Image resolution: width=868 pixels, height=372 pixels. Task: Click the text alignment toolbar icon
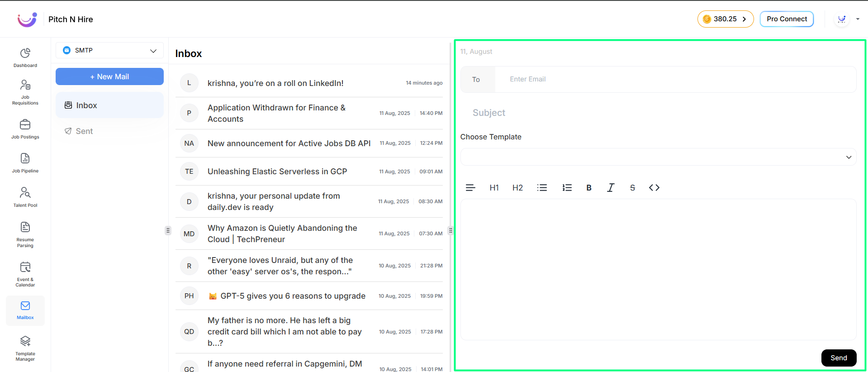pyautogui.click(x=470, y=187)
